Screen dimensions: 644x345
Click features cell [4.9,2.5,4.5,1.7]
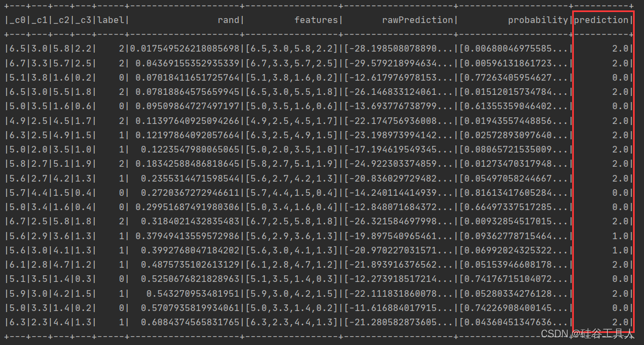pyautogui.click(x=292, y=121)
